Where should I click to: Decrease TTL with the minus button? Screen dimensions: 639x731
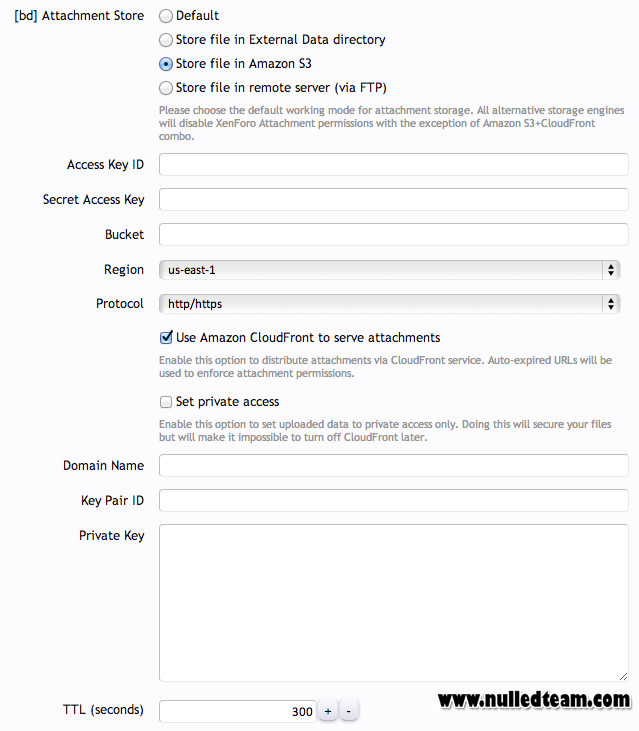[349, 711]
